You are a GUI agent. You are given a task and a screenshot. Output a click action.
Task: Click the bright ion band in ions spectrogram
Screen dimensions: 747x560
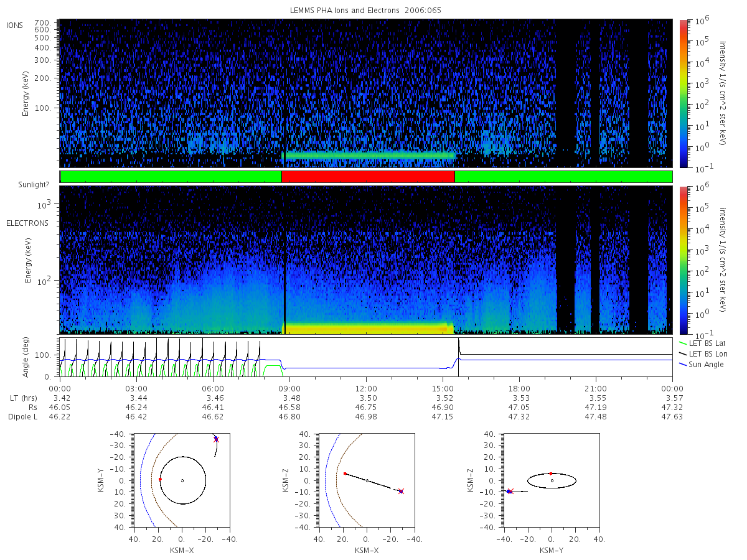pos(370,156)
